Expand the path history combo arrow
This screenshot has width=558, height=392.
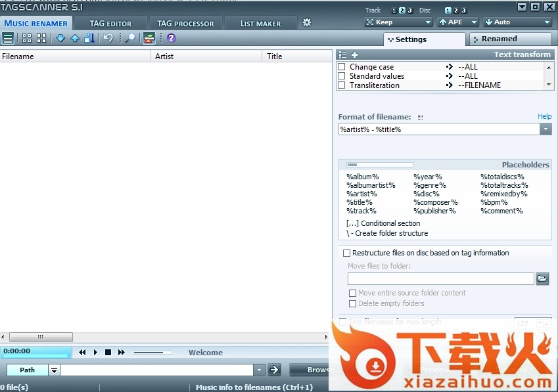[x=259, y=370]
